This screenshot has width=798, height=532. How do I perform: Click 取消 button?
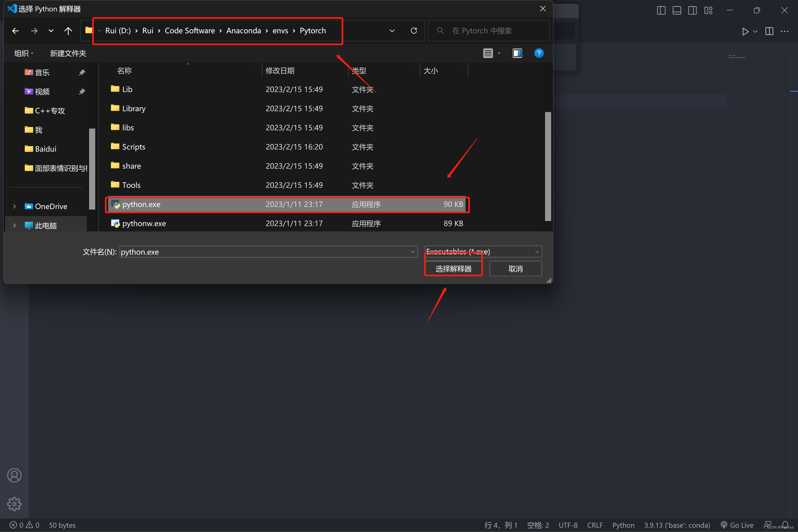click(516, 269)
